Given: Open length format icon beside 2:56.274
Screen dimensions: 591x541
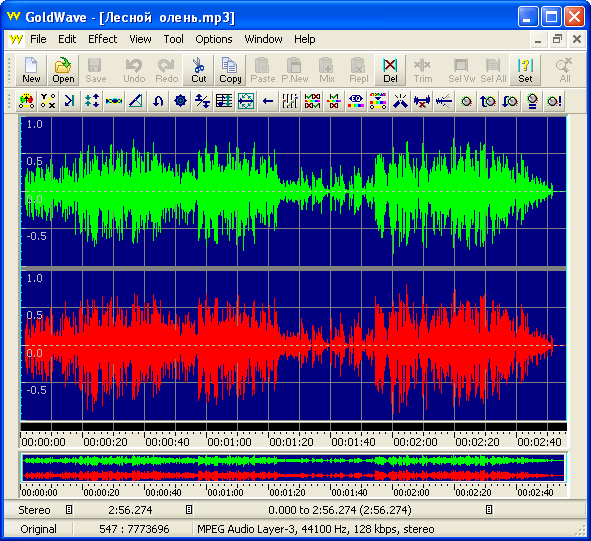Looking at the screenshot, I should (189, 510).
